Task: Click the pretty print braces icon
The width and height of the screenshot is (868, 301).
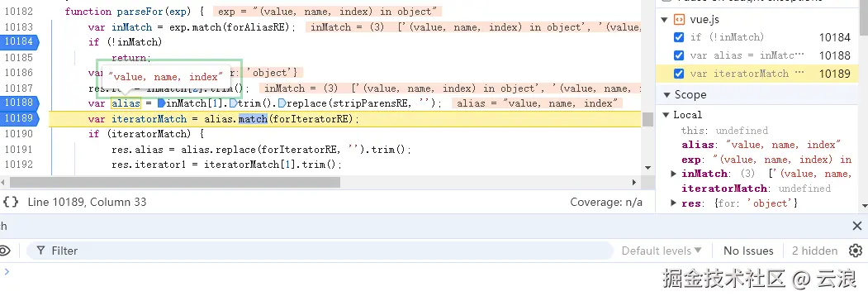Action: (x=11, y=202)
